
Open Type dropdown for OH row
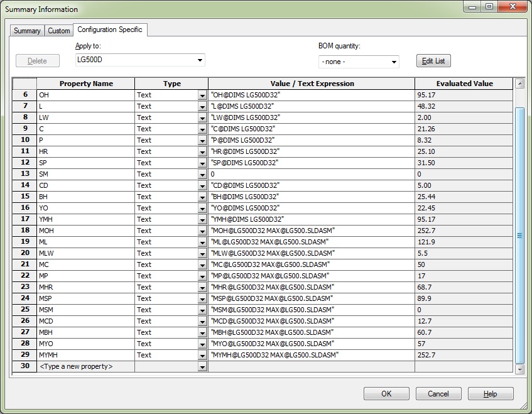point(202,95)
